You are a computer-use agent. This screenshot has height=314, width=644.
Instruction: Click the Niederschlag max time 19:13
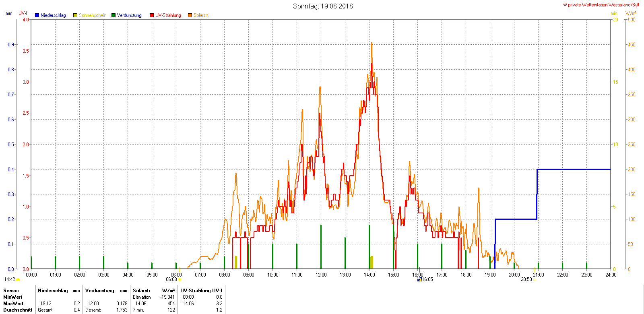click(46, 304)
